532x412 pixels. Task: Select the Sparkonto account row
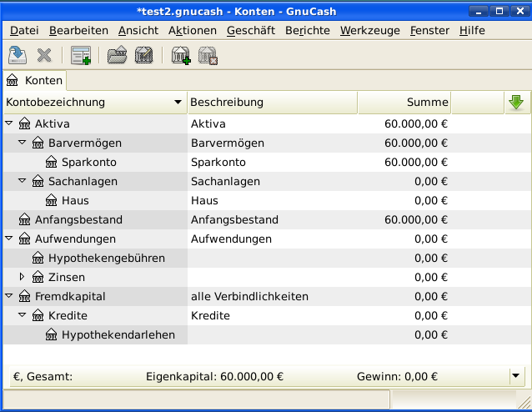pyautogui.click(x=88, y=162)
